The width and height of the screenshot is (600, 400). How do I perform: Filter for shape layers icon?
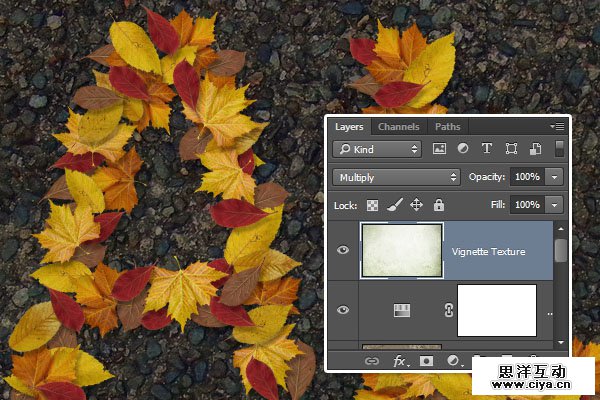click(511, 149)
